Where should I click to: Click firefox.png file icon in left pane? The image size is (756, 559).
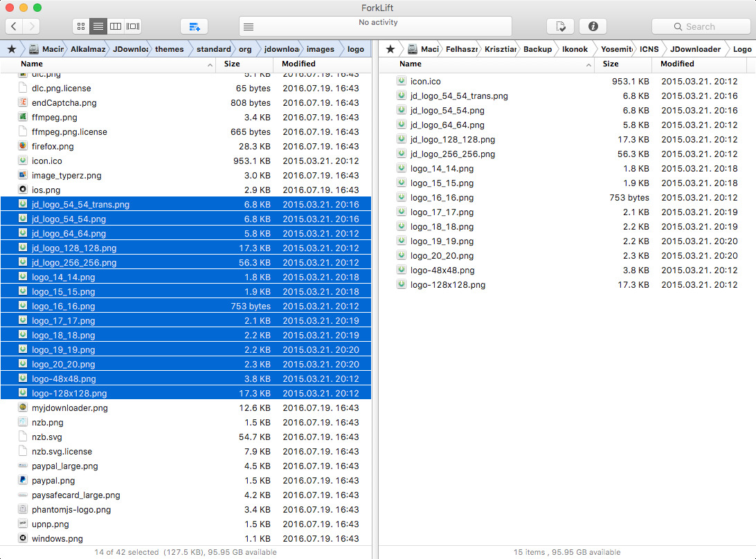[x=23, y=145]
